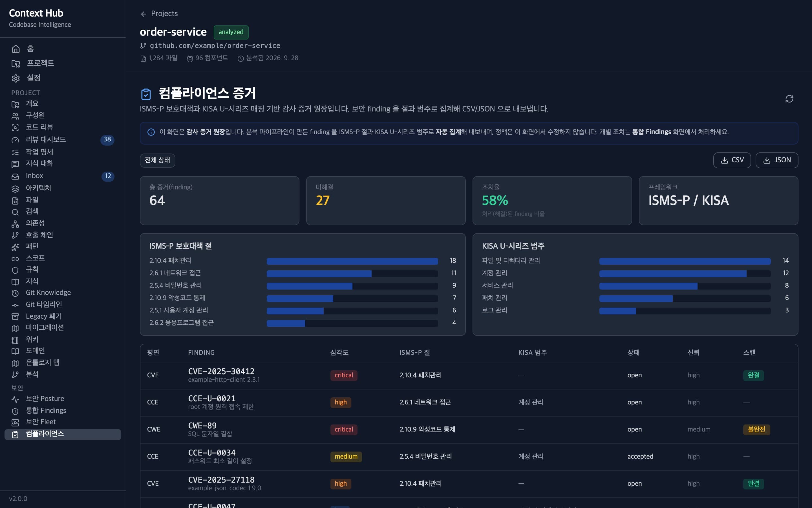Click the 불완전 scan badge
The width and height of the screenshot is (812, 508).
(756, 429)
